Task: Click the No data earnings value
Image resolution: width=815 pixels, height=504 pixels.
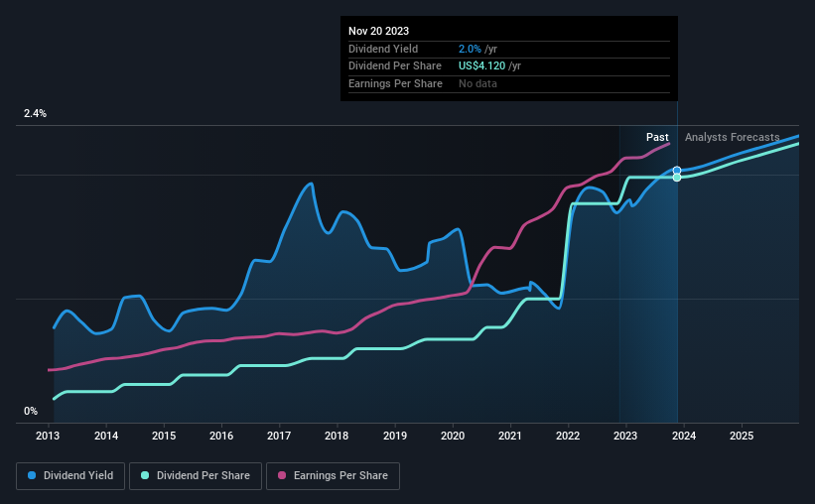Action: click(477, 83)
